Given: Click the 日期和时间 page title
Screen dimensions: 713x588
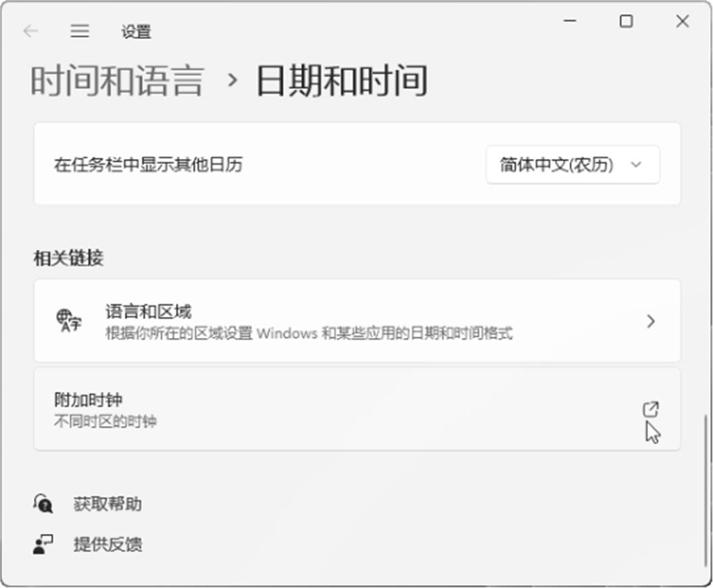Looking at the screenshot, I should [x=341, y=81].
